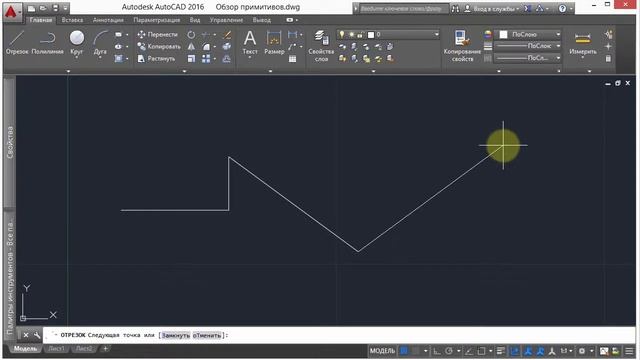The height and width of the screenshot is (360, 640).
Task: Open the Главная ribbon tab
Action: [41, 20]
